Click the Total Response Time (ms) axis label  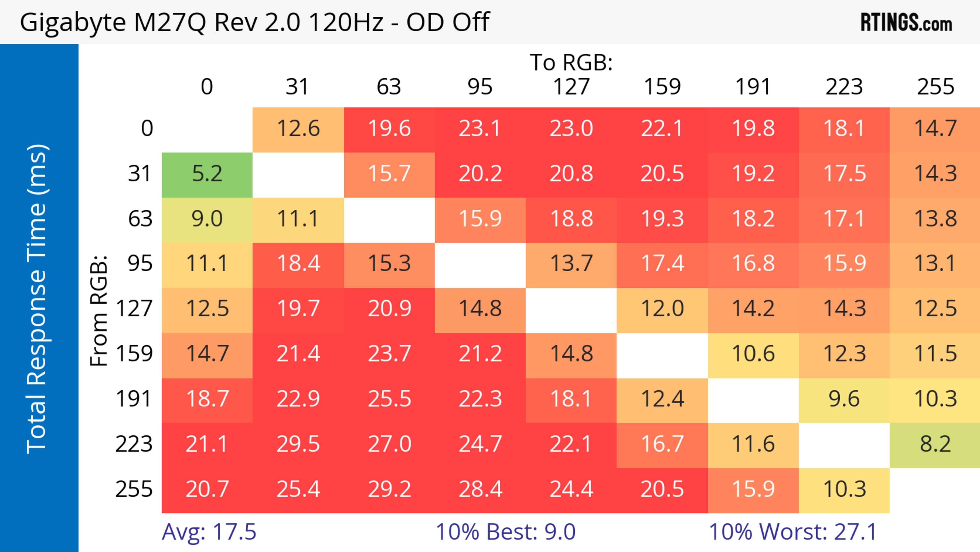pyautogui.click(x=37, y=299)
